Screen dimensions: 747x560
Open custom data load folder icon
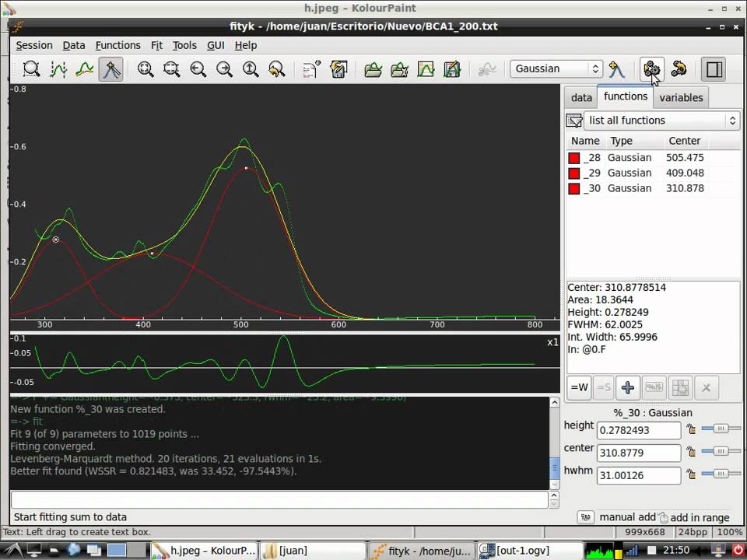coord(399,69)
